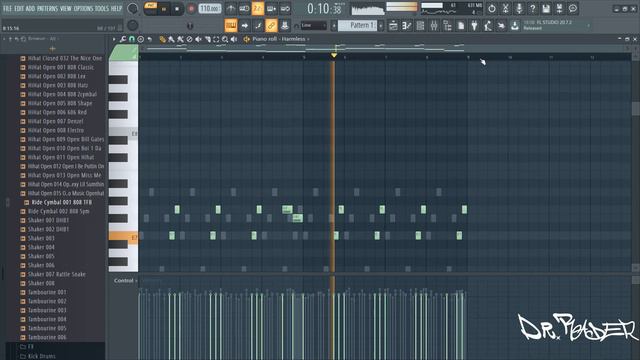Open the Browser view icon
Screen dimensions: 640x360
pyautogui.click(x=447, y=26)
